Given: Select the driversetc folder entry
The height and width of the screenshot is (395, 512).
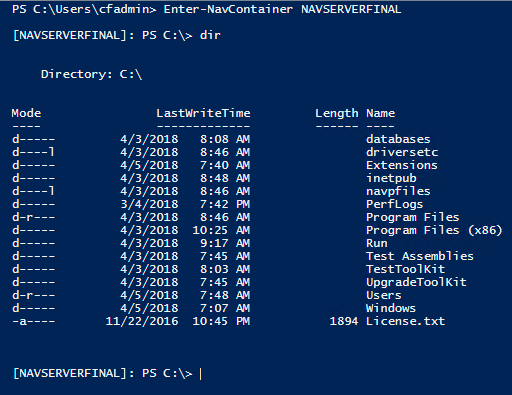Looking at the screenshot, I should pyautogui.click(x=402, y=152).
